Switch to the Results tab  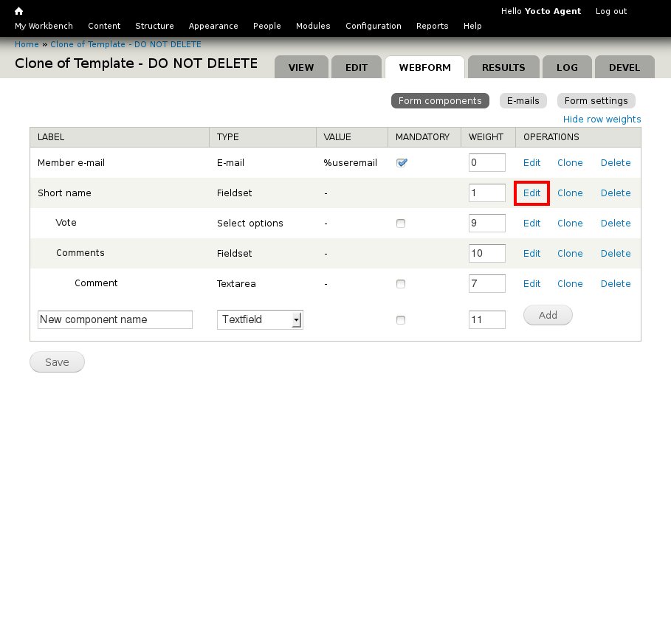(503, 67)
